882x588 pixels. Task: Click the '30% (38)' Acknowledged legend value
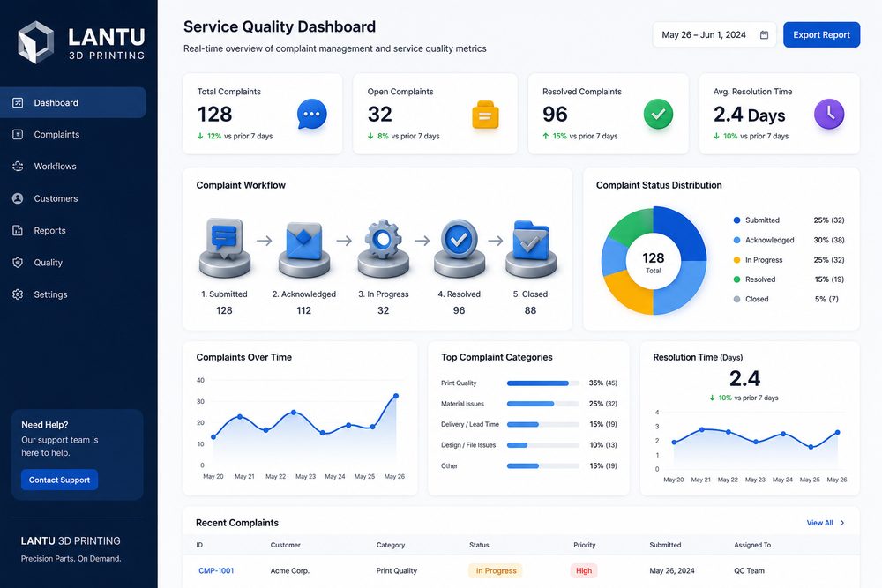828,240
